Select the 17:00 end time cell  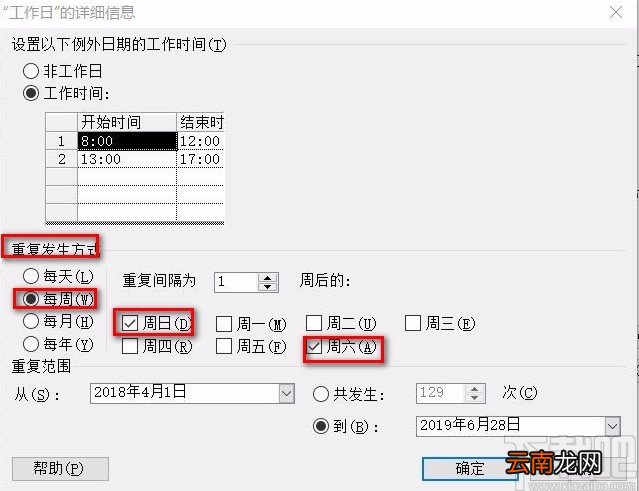201,159
